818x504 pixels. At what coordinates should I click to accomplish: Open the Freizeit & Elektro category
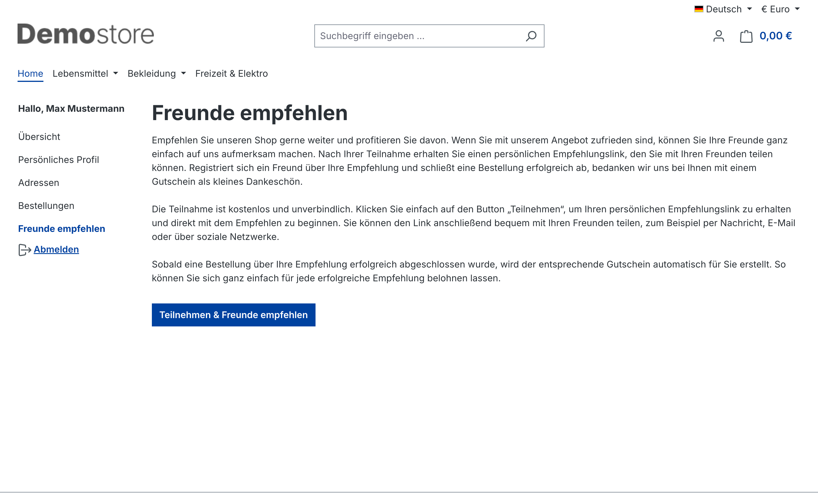231,73
